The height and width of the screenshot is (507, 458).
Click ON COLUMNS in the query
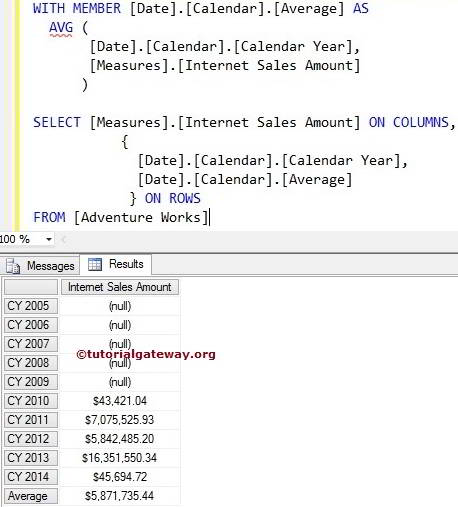pos(409,122)
